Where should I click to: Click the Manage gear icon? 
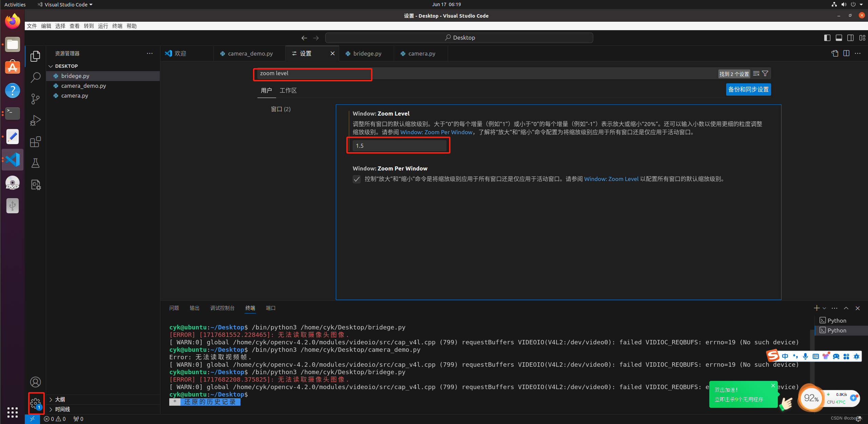(x=36, y=403)
